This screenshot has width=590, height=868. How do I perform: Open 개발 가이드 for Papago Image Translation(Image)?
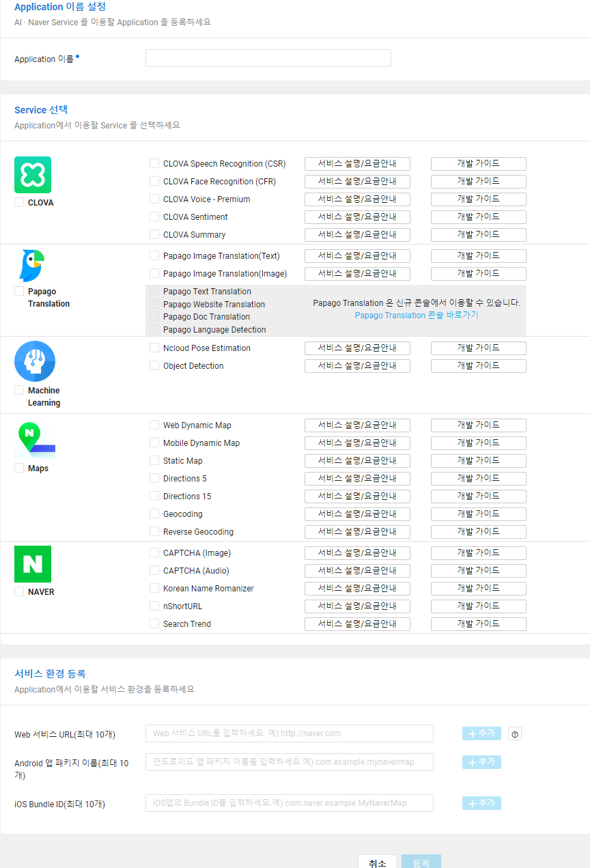click(479, 274)
